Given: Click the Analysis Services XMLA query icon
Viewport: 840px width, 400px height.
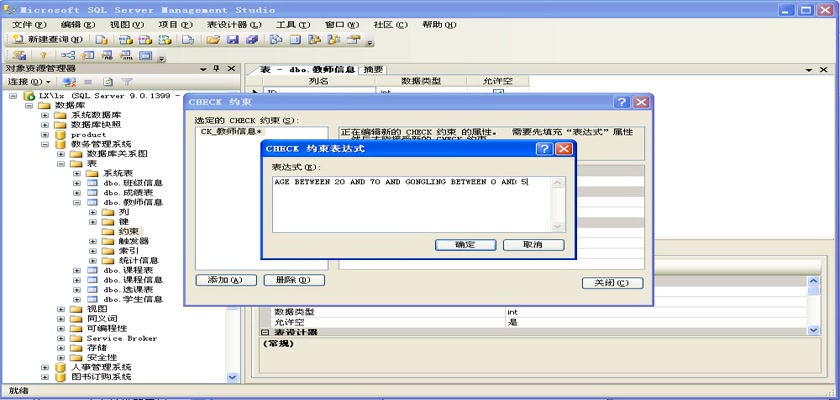Looking at the screenshot, I should 165,40.
